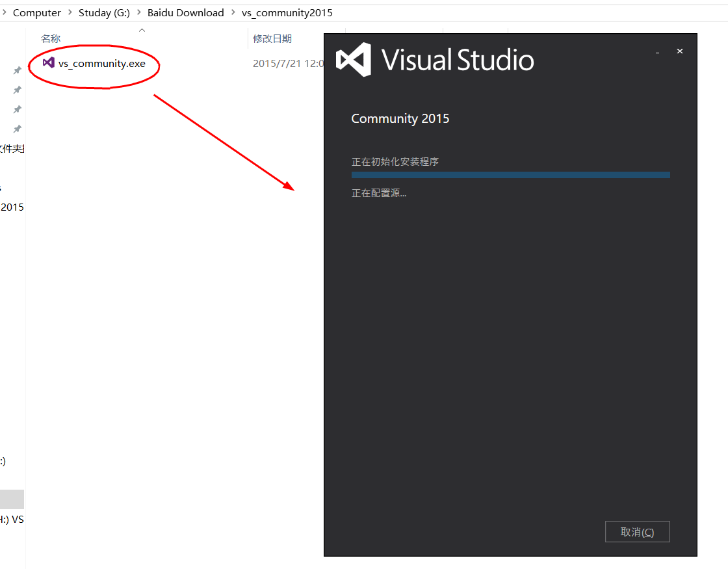Open Baidu Download breadcrumb folder
The image size is (728, 569).
[x=185, y=13]
